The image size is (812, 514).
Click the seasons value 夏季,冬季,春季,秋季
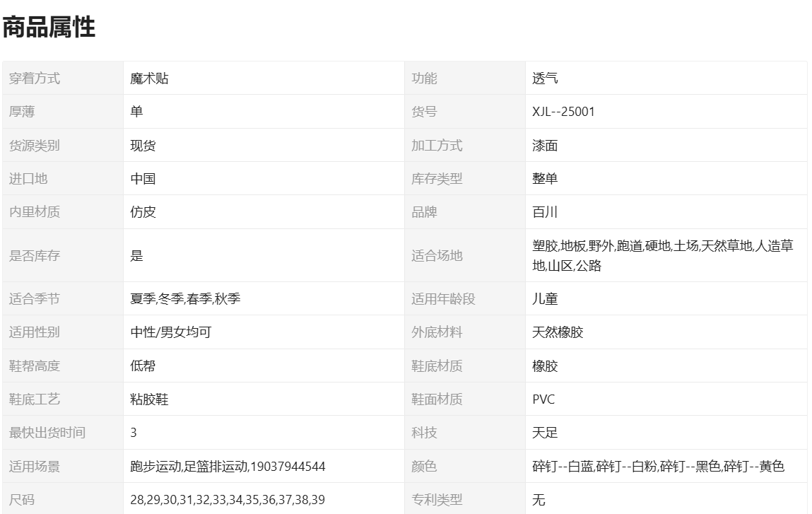[x=185, y=299]
